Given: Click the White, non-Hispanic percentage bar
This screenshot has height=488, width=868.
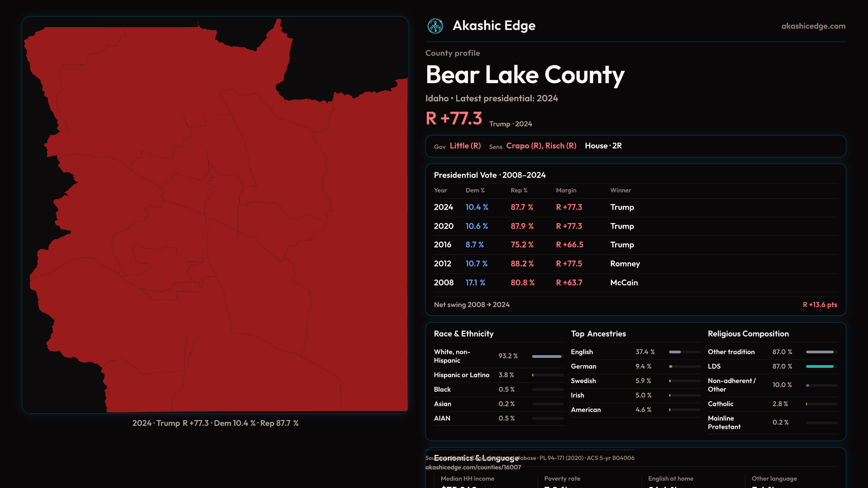Looking at the screenshot, I should pyautogui.click(x=547, y=357).
